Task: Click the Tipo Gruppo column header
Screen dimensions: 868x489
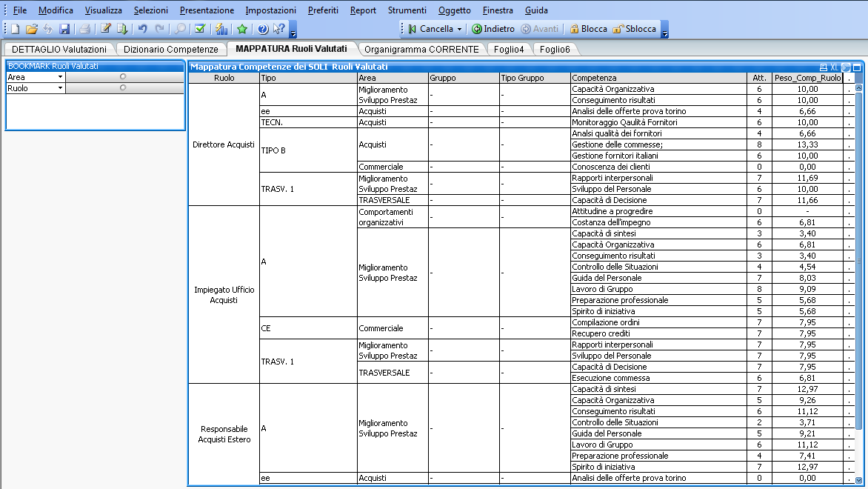Action: [535, 78]
